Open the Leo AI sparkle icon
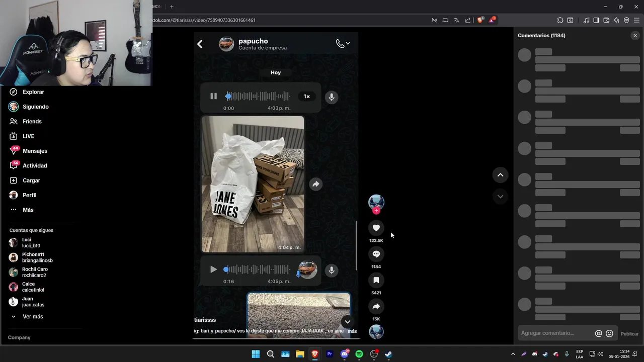 click(616, 20)
